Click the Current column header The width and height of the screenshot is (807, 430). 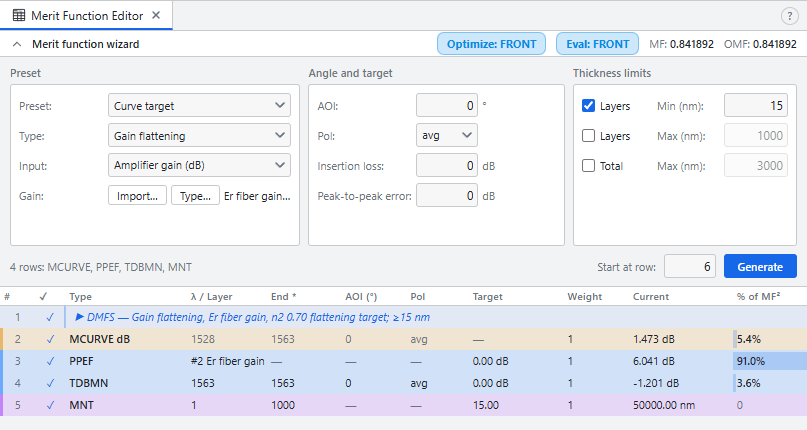(x=651, y=297)
